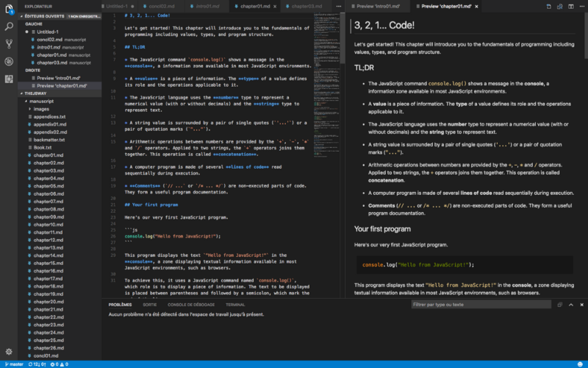Click the '1 NON ENREGISTR...' unsaved badge
Screen dimensions: 588x368
click(x=84, y=16)
